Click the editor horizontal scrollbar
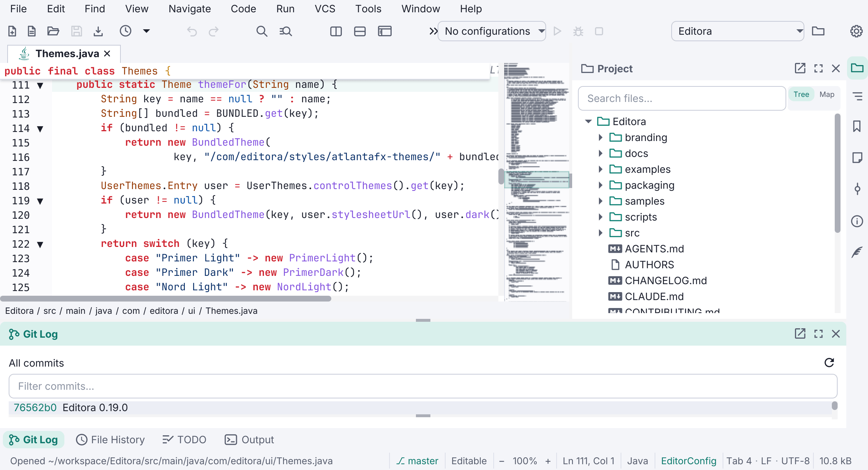Screen dimensions: 868x470 coord(166,299)
